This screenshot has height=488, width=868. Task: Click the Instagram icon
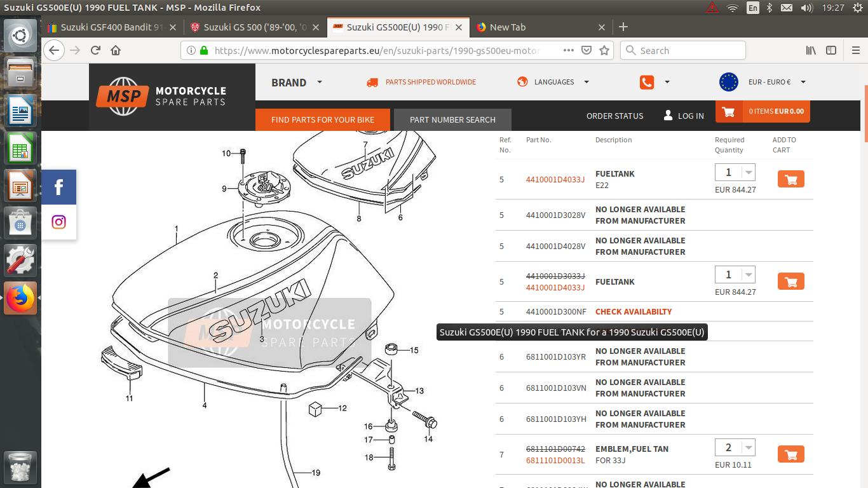(x=58, y=222)
